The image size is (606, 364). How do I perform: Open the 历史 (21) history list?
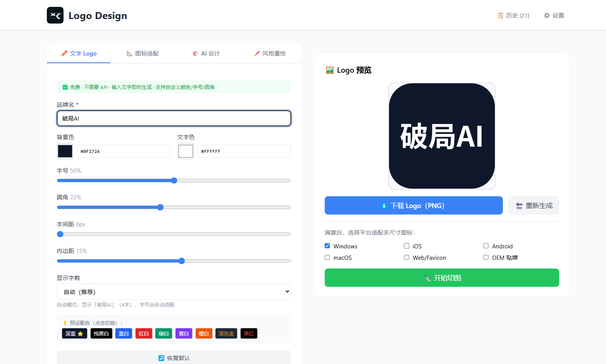[x=514, y=16]
